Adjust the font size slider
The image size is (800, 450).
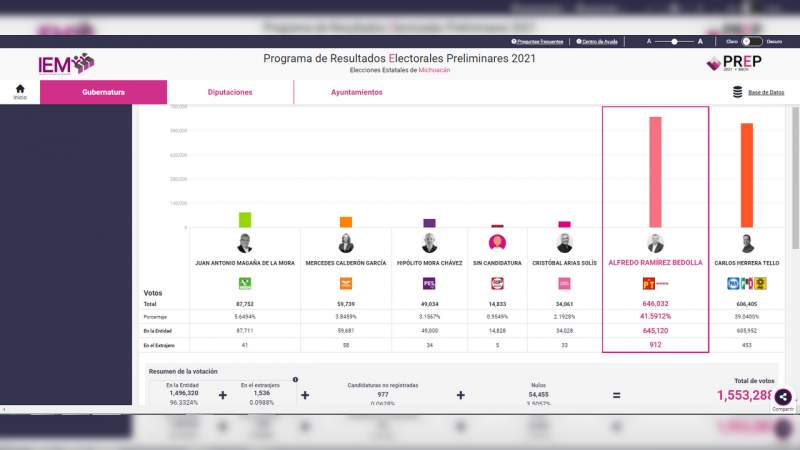674,41
